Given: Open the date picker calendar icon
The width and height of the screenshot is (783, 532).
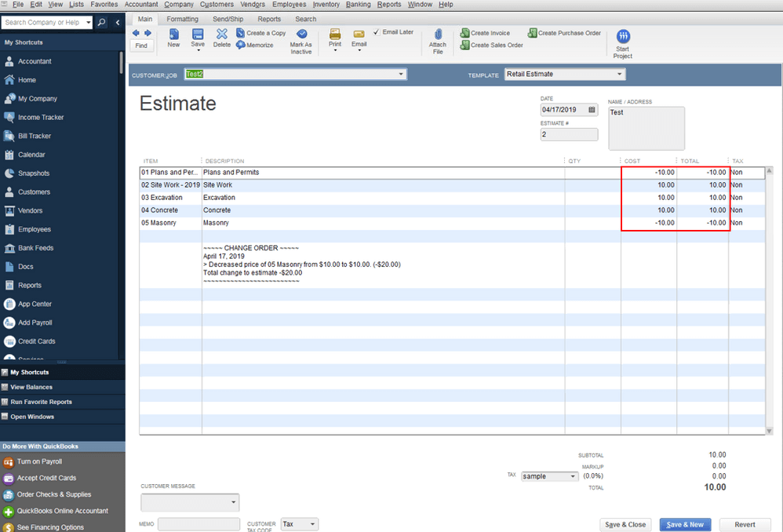Looking at the screenshot, I should click(x=592, y=110).
